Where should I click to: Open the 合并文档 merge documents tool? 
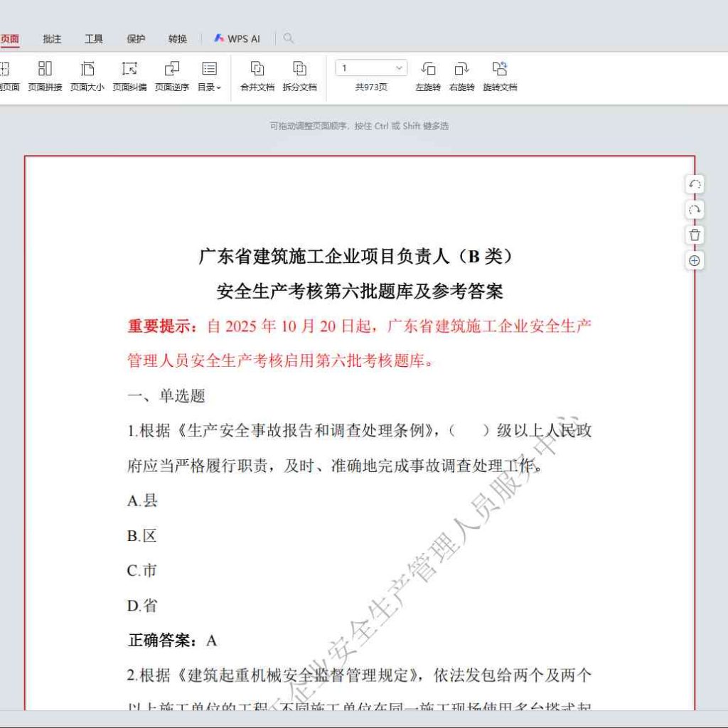coord(257,75)
